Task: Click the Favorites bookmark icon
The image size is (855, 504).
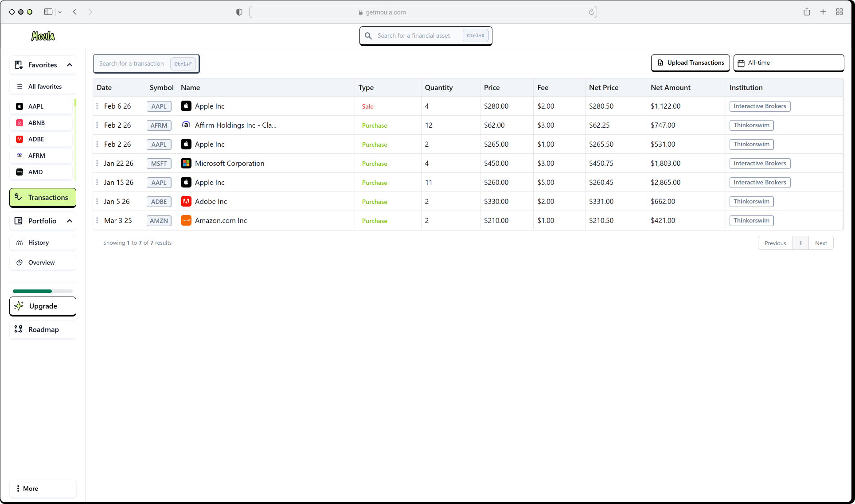Action: click(x=19, y=65)
